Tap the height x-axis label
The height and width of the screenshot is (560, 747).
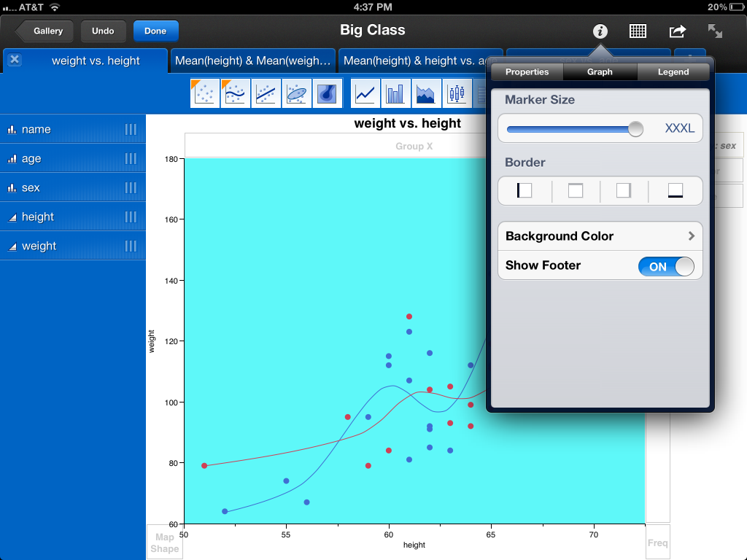point(414,545)
